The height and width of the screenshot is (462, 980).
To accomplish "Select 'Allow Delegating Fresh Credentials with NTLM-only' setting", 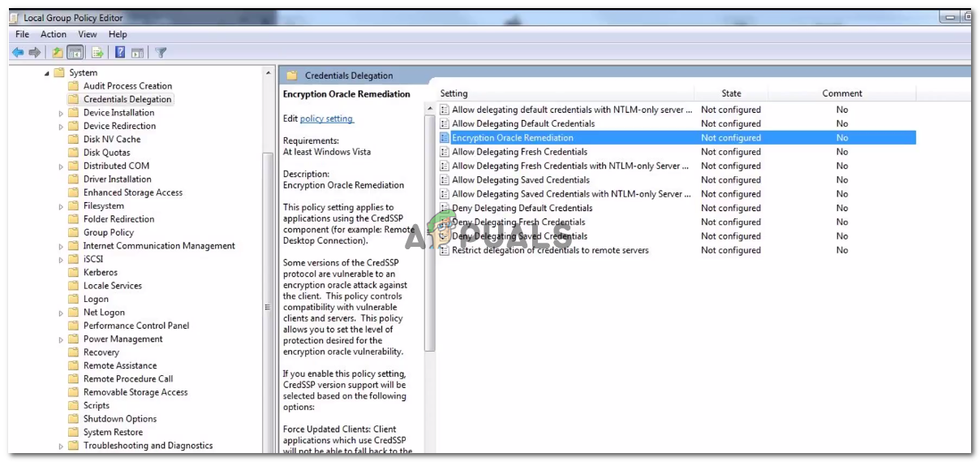I will [x=571, y=166].
